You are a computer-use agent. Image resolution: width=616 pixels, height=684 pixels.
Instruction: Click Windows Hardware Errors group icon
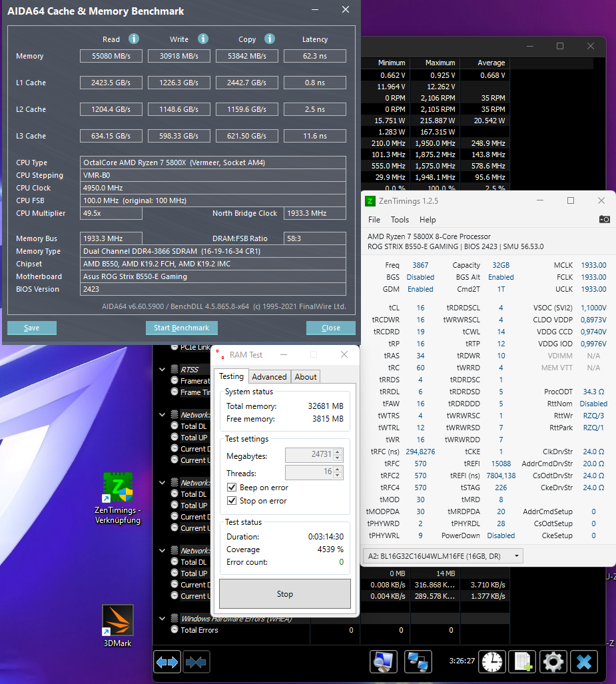pyautogui.click(x=174, y=618)
